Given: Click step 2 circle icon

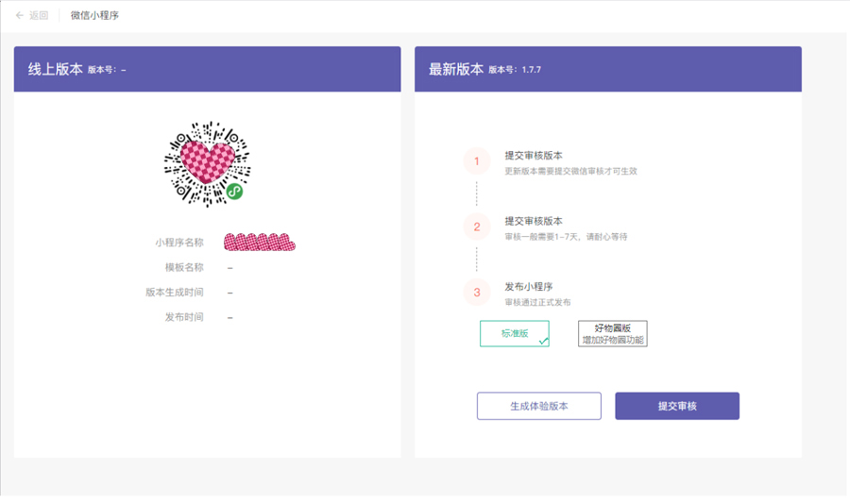Looking at the screenshot, I should tap(477, 227).
